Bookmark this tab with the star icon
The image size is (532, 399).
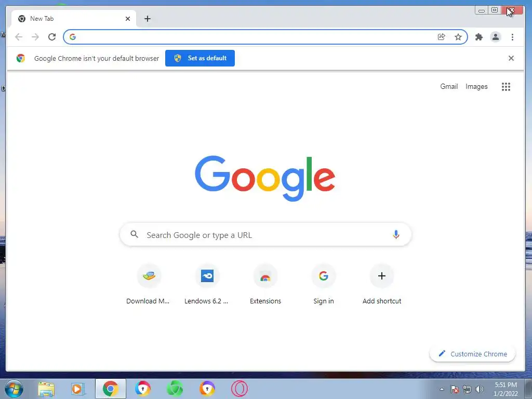(458, 37)
